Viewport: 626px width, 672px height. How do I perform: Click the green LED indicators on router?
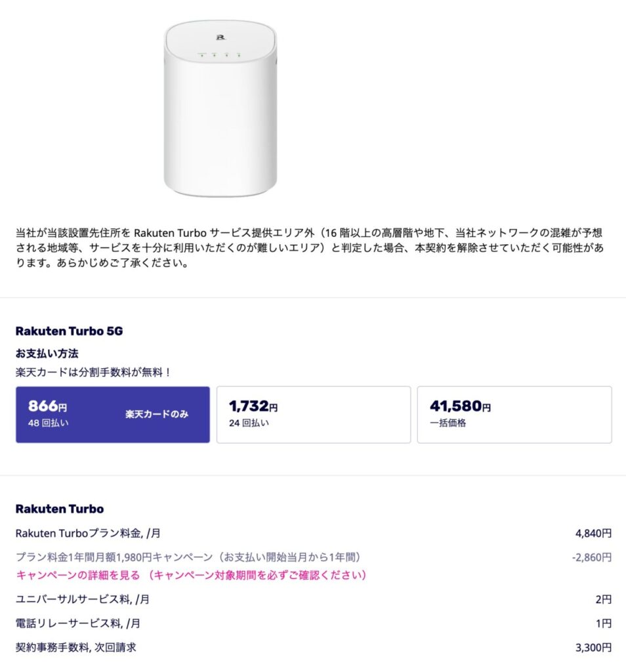pos(220,55)
